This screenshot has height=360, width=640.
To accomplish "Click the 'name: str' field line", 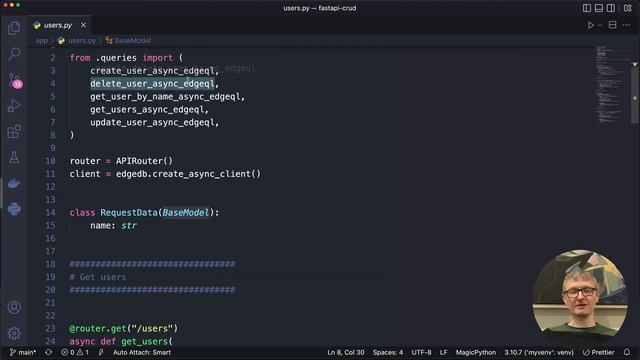I will click(113, 226).
